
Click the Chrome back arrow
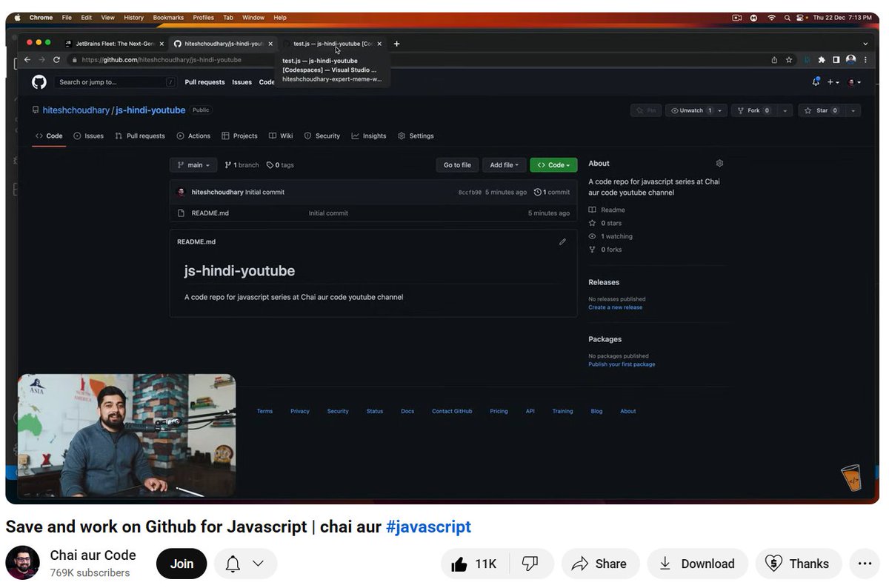[x=27, y=60]
